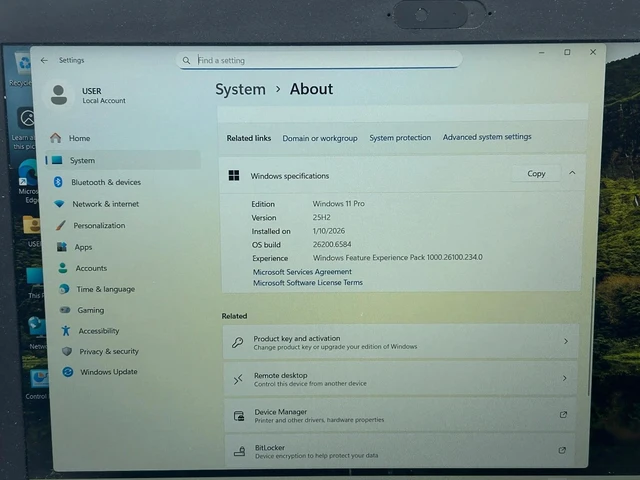Click the Bluetooth icon
This screenshot has height=480, width=640.
coord(58,182)
